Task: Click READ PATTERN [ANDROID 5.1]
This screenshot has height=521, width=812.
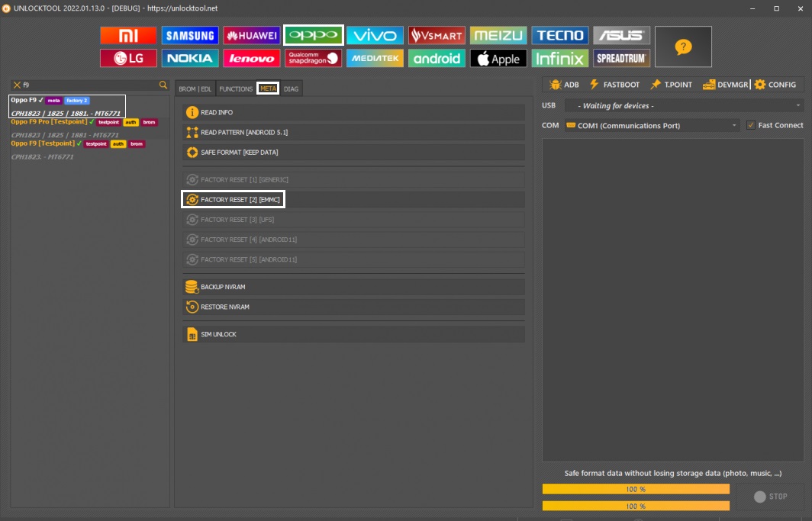Action: (x=353, y=133)
